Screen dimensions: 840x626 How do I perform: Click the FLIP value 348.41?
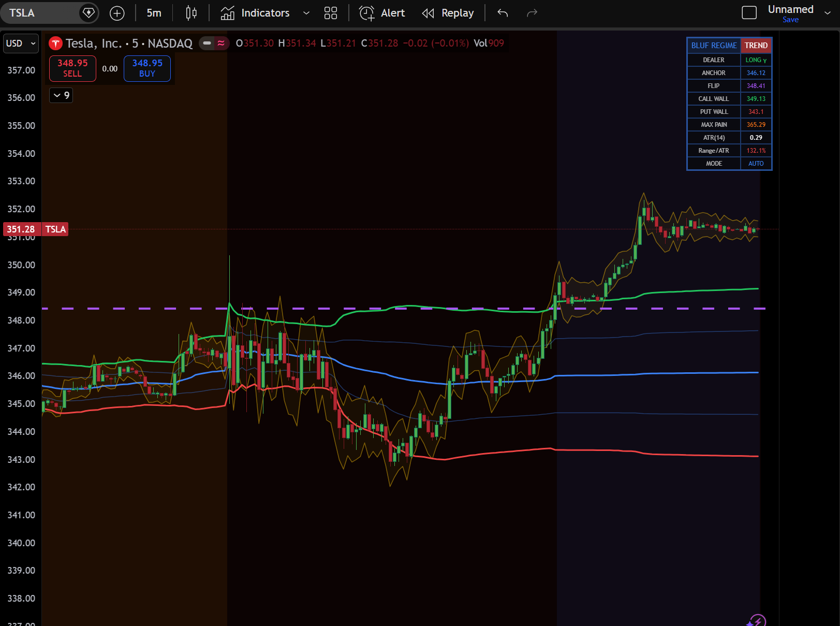pos(756,86)
